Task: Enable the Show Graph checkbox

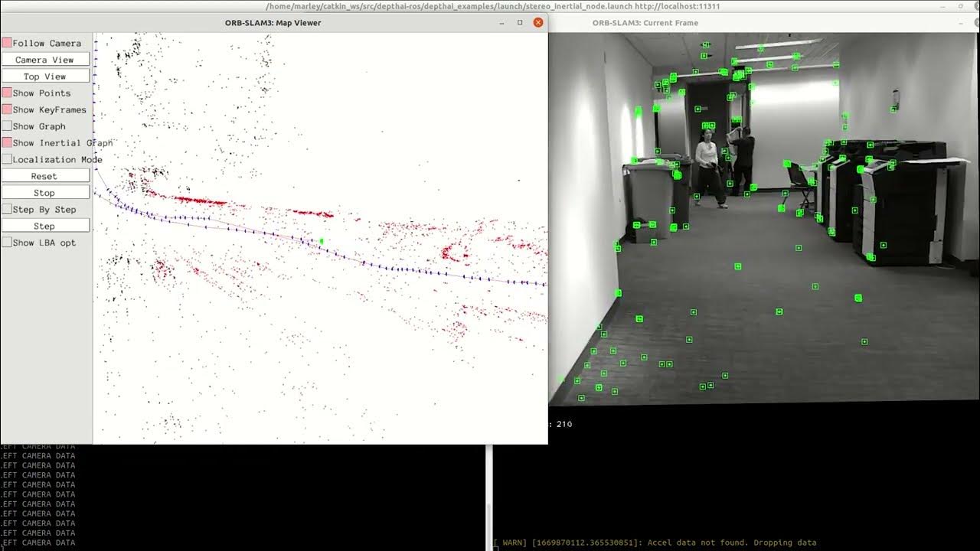Action: coord(7,126)
